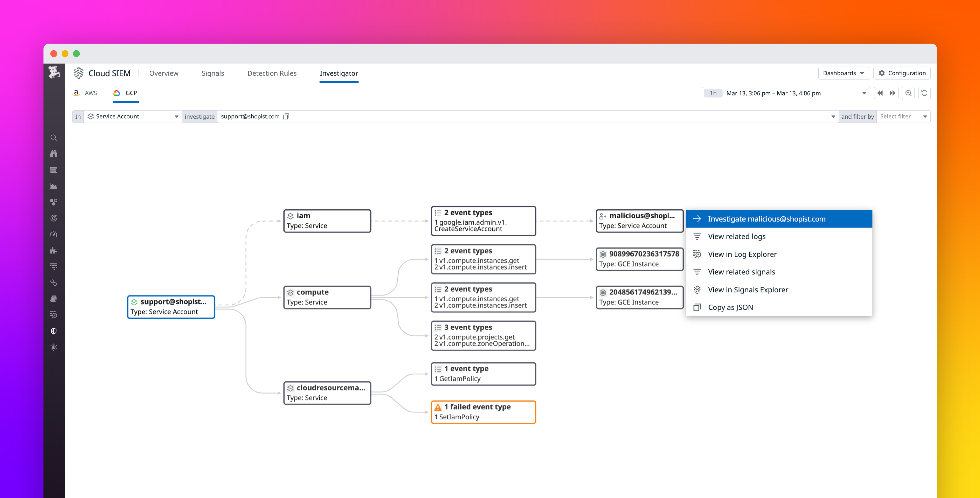980x498 pixels.
Task: Open the Service Account entity type dropdown
Action: click(x=133, y=117)
